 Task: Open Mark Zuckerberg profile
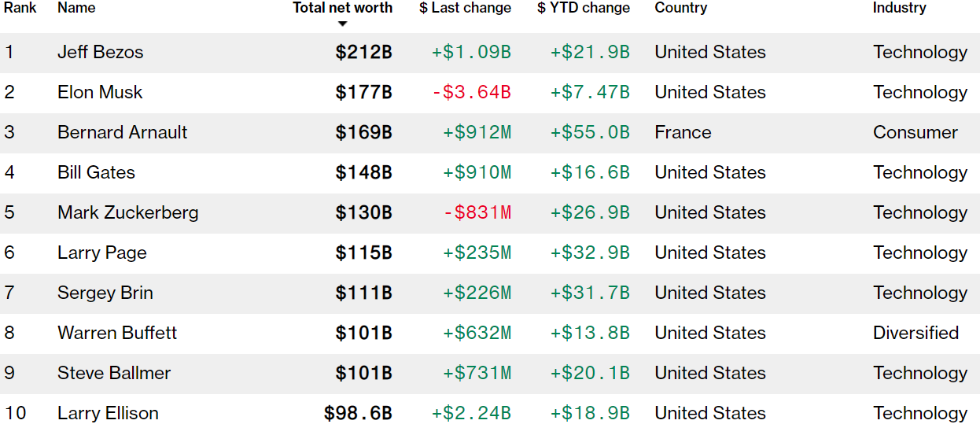(x=127, y=213)
